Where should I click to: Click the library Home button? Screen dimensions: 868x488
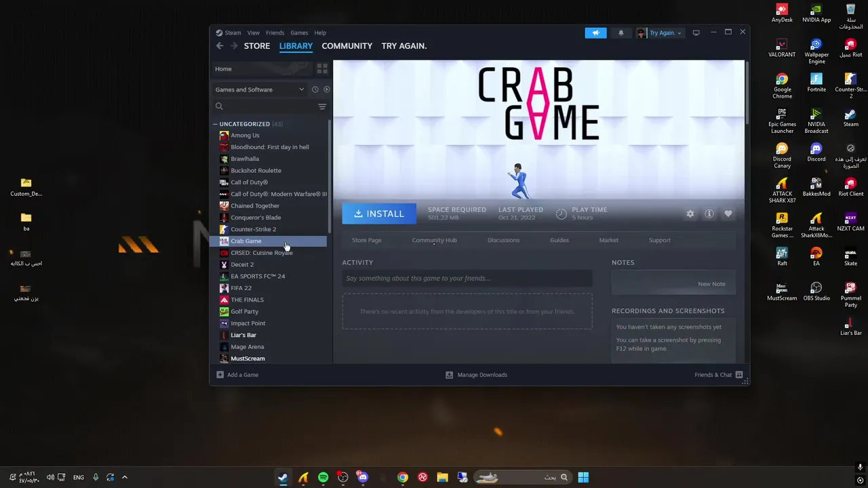262,69
